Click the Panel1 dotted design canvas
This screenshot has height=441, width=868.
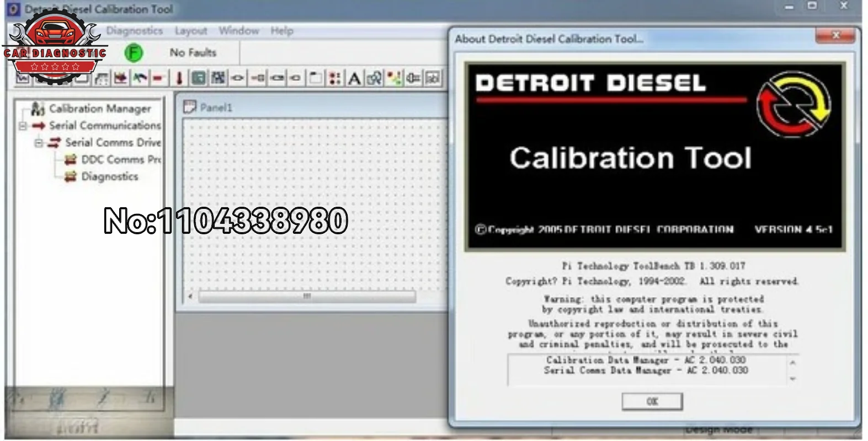pos(316,204)
